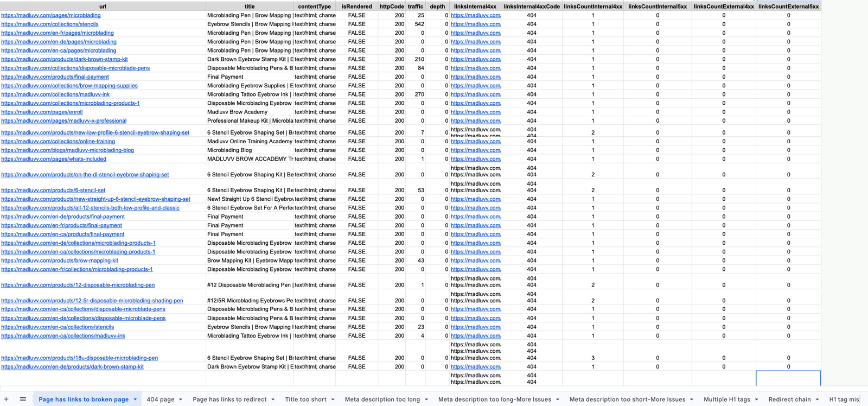The image size is (868, 406).
Task: Switch to the 'Meta description too short-More Issues' tab
Action: (x=627, y=399)
